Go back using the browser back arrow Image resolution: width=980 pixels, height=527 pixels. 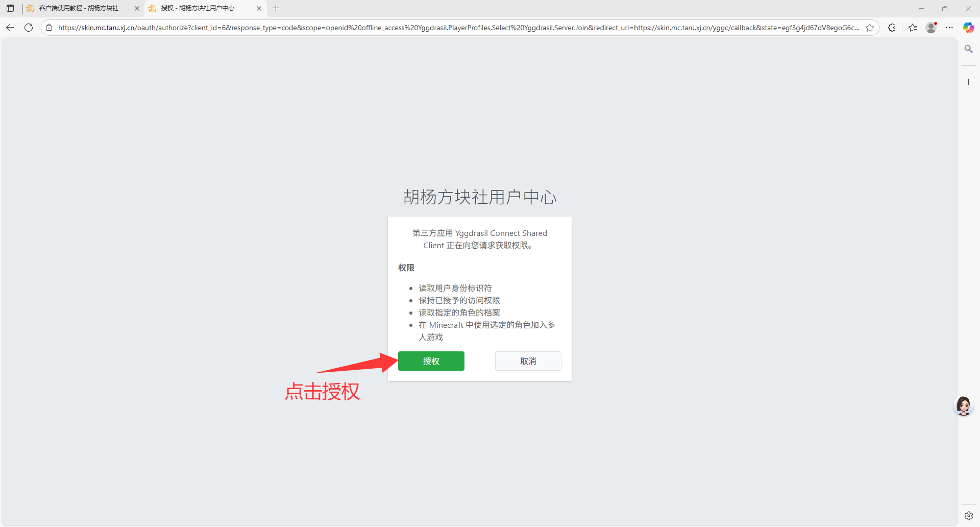click(10, 28)
